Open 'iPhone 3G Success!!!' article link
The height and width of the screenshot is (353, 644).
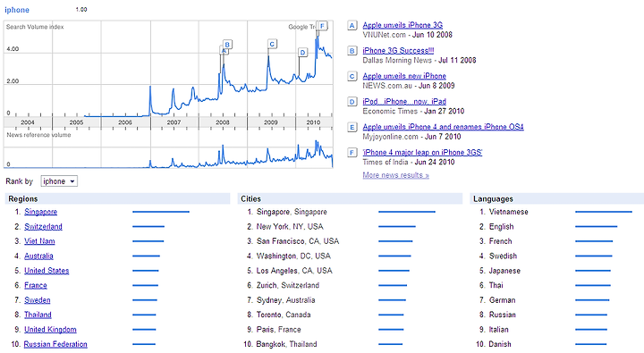398,50
